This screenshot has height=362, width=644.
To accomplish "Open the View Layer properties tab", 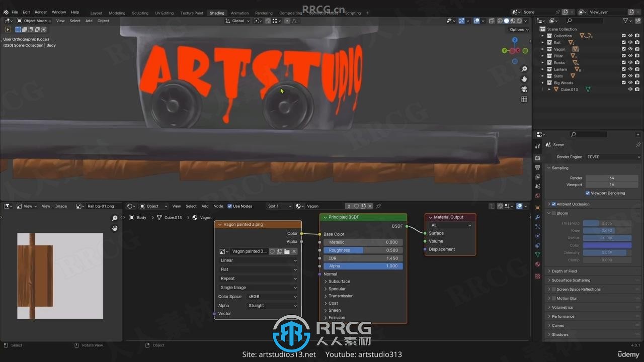I will (538, 177).
